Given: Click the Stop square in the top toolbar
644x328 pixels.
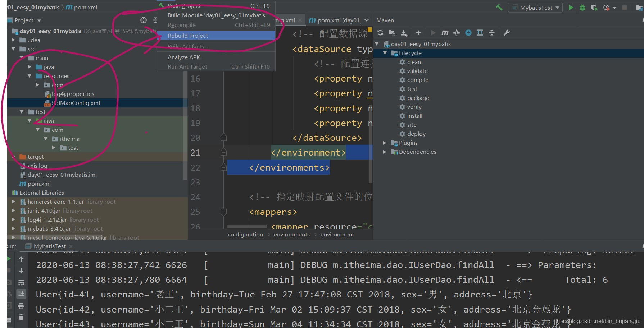Looking at the screenshot, I should 625,7.
